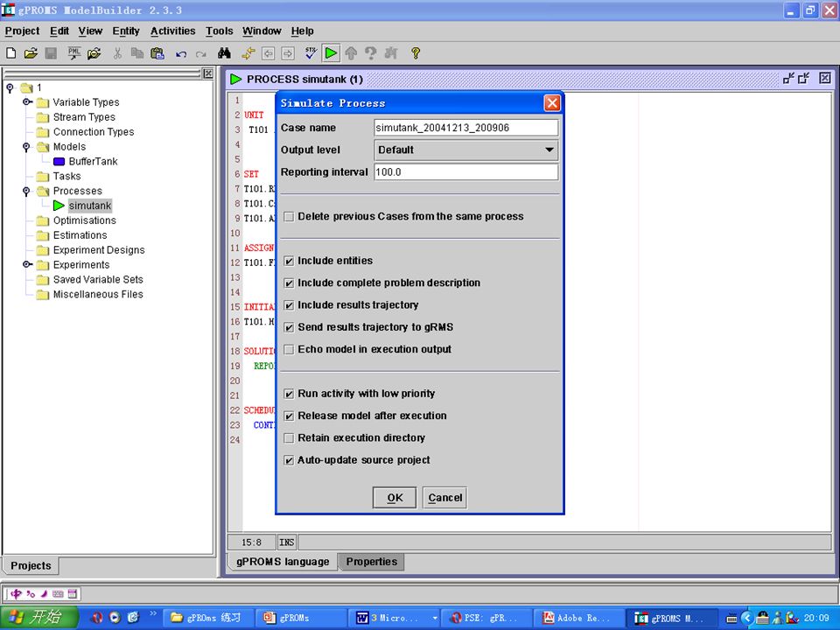This screenshot has height=630, width=840.
Task: Open Find with the binoculars icon
Action: click(x=224, y=53)
